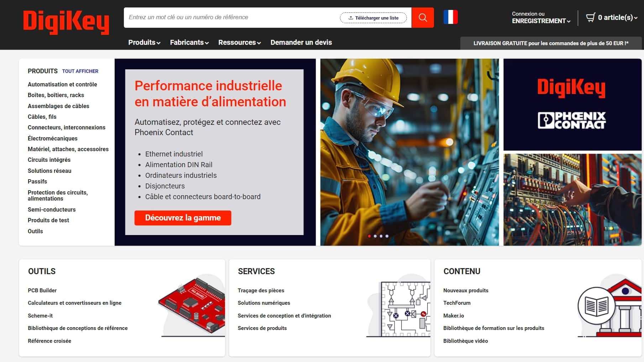644x362 pixels.
Task: Open Câbles, fils category
Action: pos(42,117)
